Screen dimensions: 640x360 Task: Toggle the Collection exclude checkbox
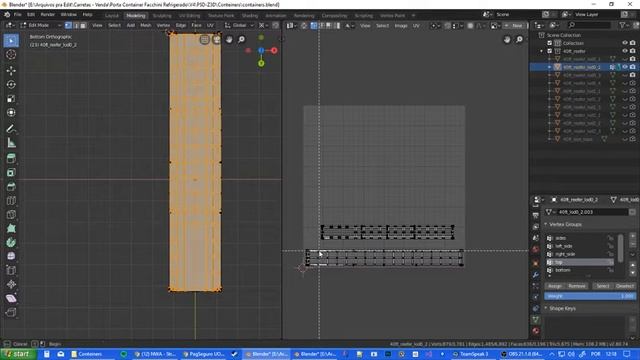pos(549,43)
